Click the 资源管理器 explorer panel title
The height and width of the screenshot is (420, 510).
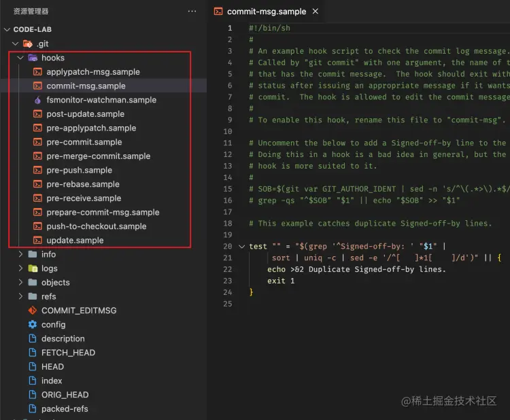(31, 12)
